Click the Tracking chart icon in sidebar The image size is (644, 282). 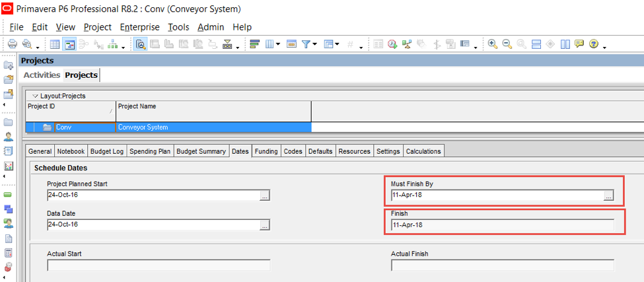click(8, 166)
